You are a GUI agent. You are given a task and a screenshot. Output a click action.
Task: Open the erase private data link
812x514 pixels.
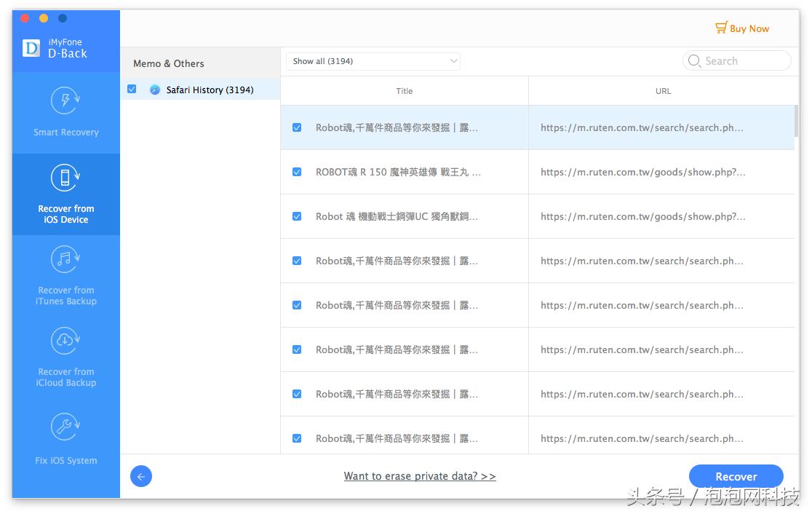[x=420, y=476]
